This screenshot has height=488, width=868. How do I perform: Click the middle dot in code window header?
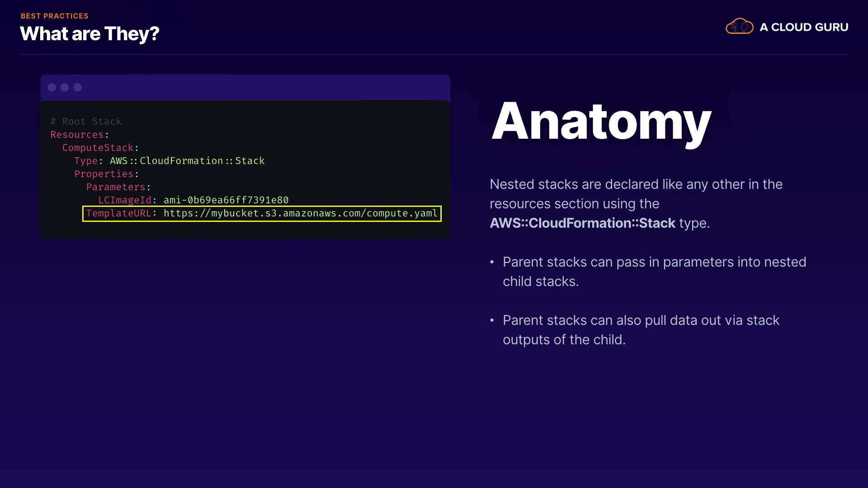[65, 87]
